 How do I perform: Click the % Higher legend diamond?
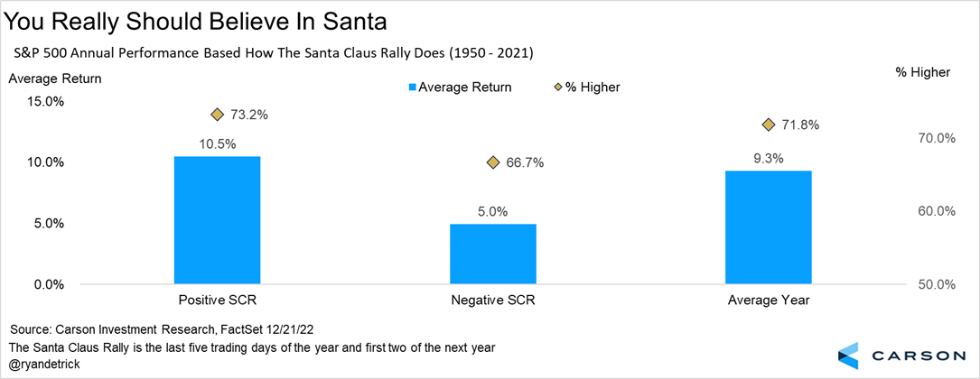point(558,88)
